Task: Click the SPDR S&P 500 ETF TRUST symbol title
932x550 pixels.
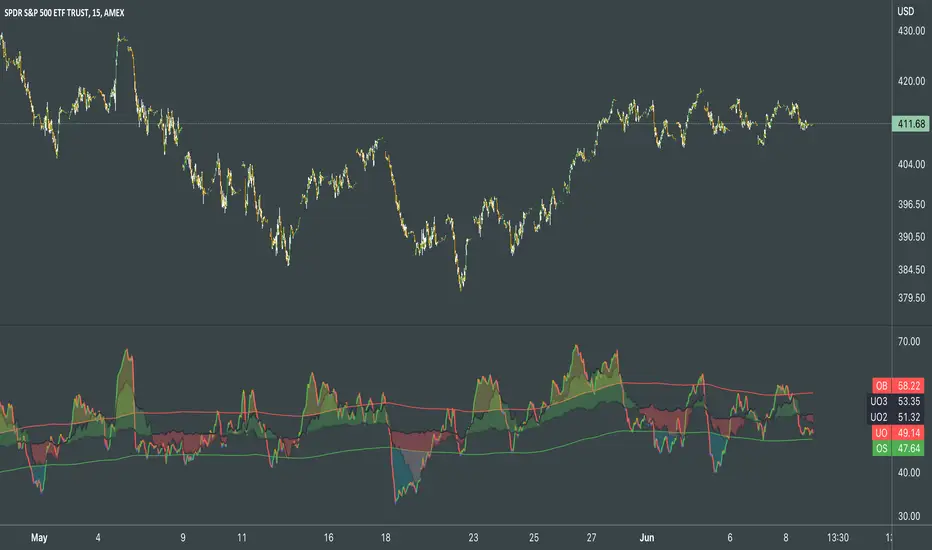Action: 64,12
